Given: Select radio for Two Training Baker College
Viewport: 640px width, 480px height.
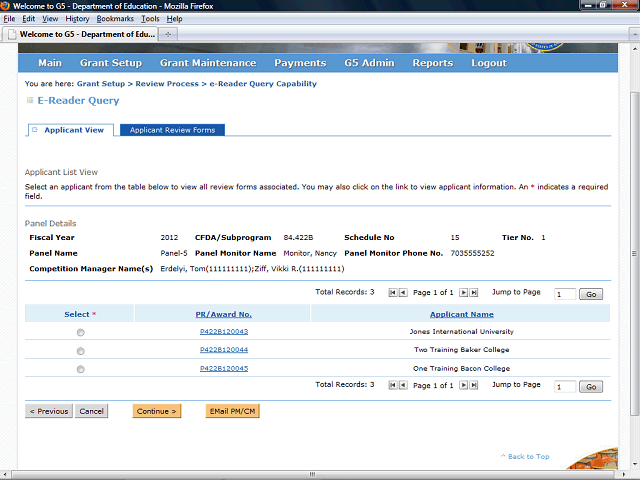Looking at the screenshot, I should [80, 351].
